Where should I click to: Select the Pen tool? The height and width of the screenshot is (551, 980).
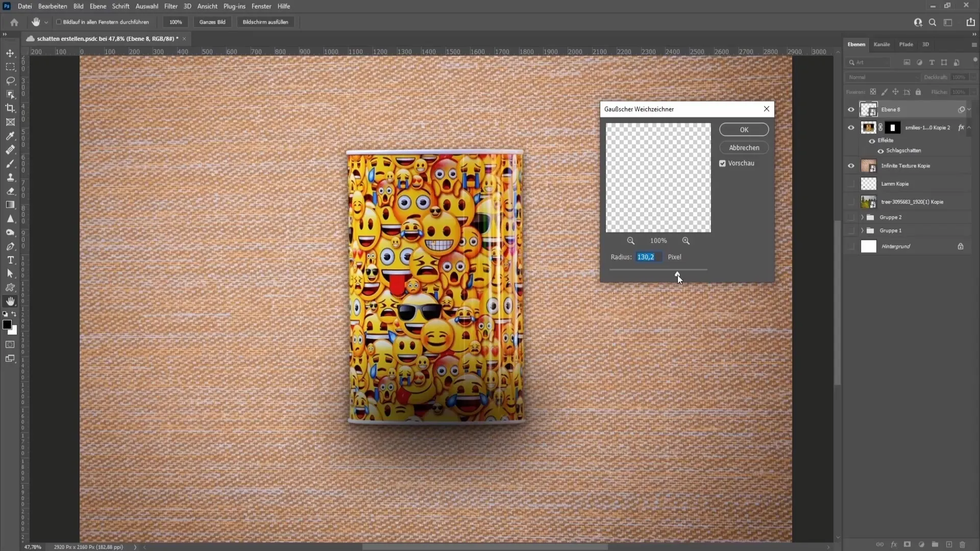(10, 246)
